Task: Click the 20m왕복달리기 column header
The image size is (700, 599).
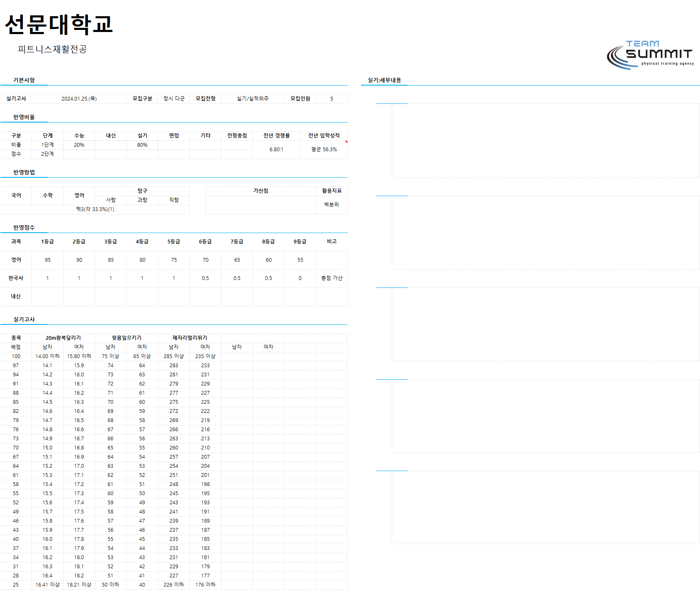Action: click(x=63, y=338)
